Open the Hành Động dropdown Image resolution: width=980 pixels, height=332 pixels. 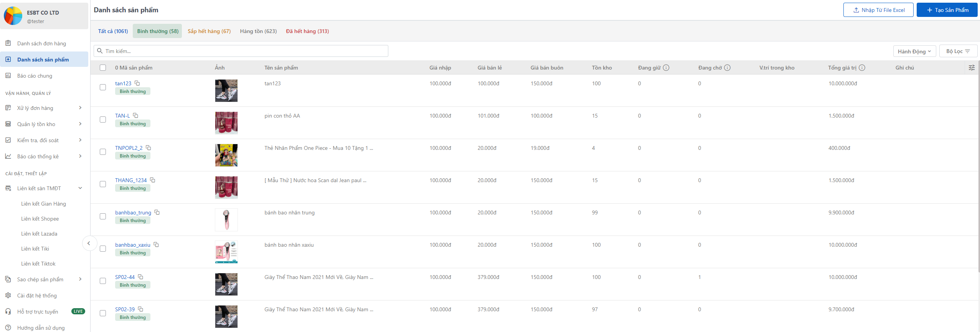coord(914,51)
